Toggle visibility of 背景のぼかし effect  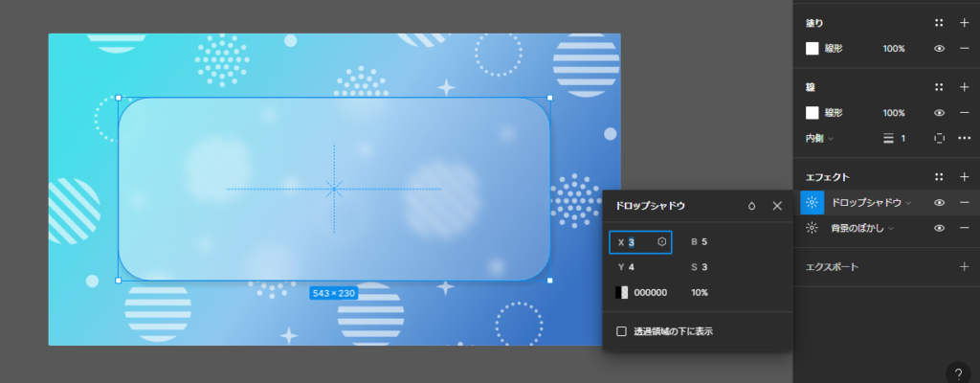pos(939,228)
